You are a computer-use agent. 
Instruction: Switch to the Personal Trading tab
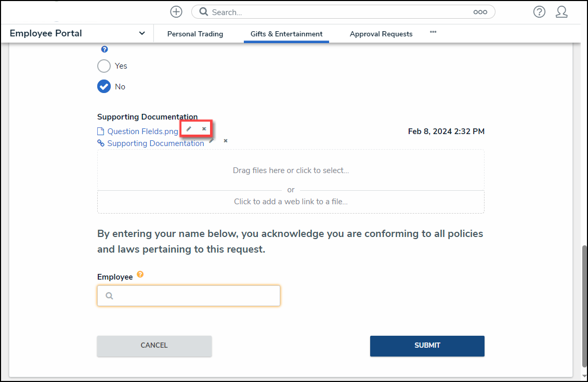(x=195, y=34)
